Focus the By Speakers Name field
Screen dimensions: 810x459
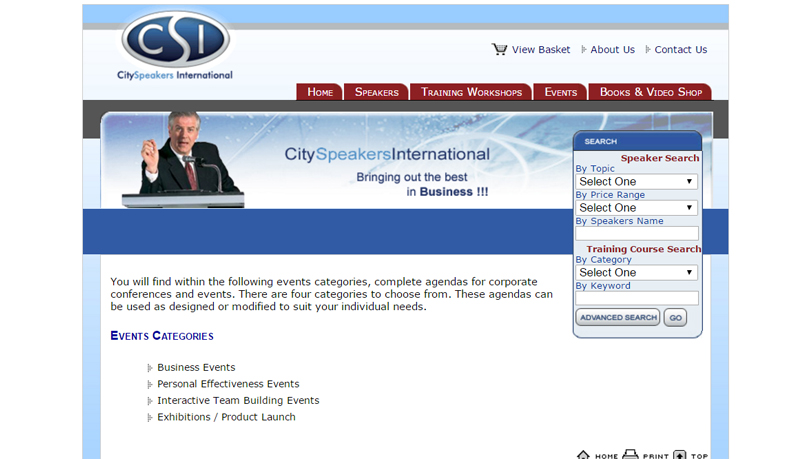tap(636, 234)
